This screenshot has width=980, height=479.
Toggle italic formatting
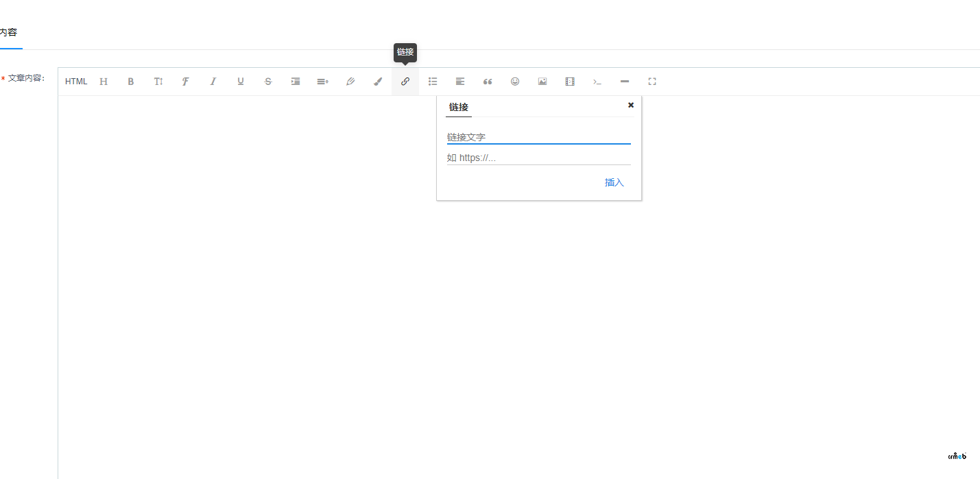(x=213, y=82)
